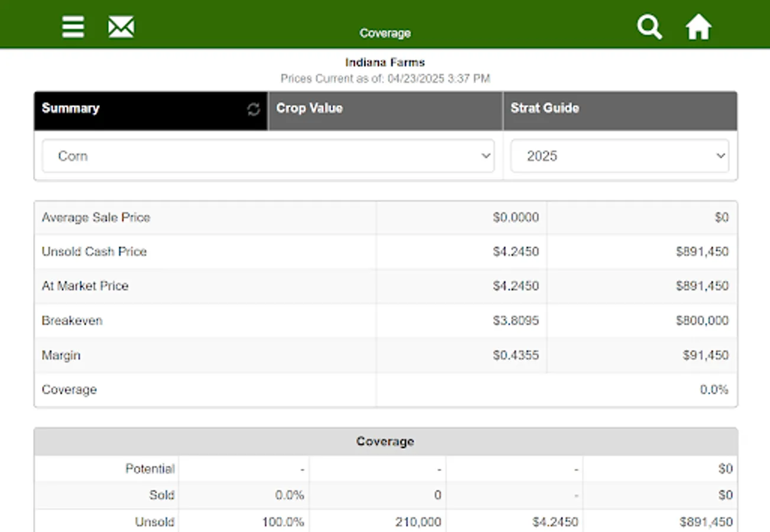Select the Average Sale Price row
The image size is (770, 532).
tap(96, 218)
